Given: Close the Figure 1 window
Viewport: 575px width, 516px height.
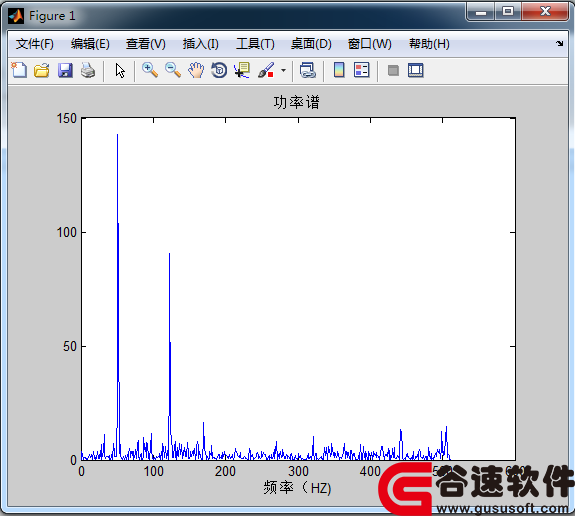Looking at the screenshot, I should 545,12.
